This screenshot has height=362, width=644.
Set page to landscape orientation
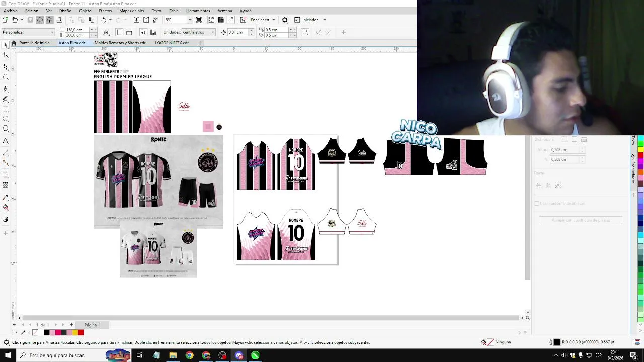pyautogui.click(x=129, y=32)
